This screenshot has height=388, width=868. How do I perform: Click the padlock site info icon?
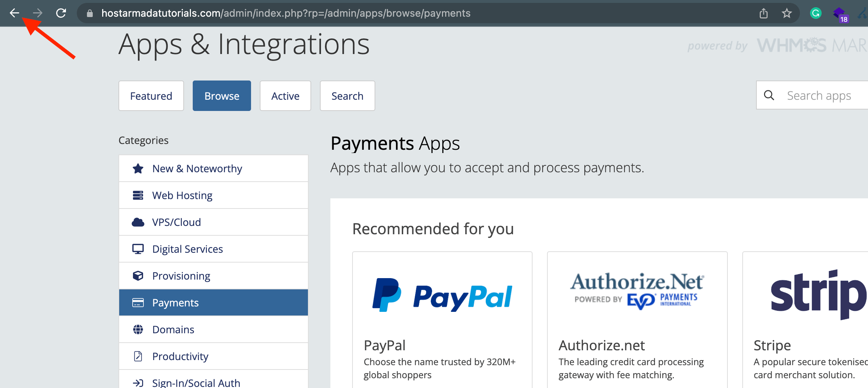(90, 13)
